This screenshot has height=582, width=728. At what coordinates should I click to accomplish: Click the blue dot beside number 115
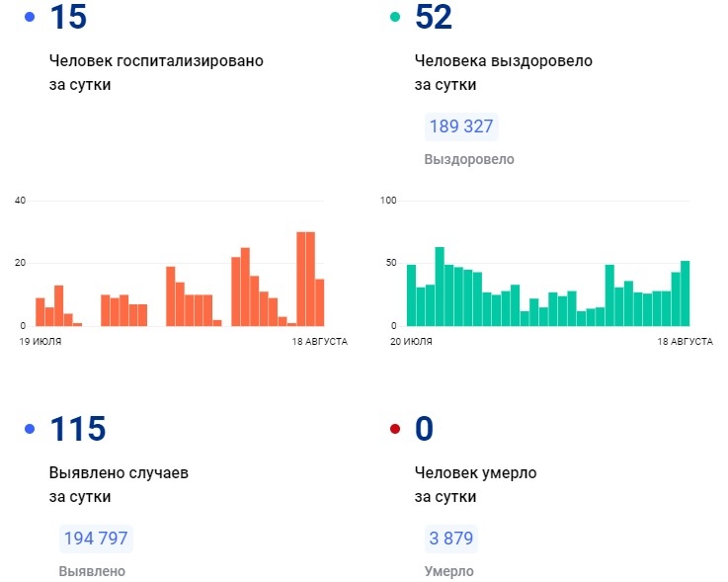pyautogui.click(x=29, y=429)
